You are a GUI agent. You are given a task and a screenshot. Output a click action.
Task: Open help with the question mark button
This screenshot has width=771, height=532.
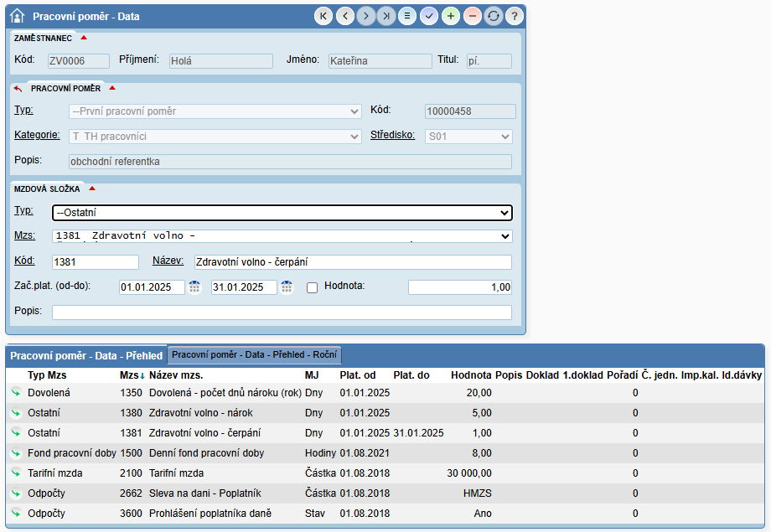click(x=514, y=16)
